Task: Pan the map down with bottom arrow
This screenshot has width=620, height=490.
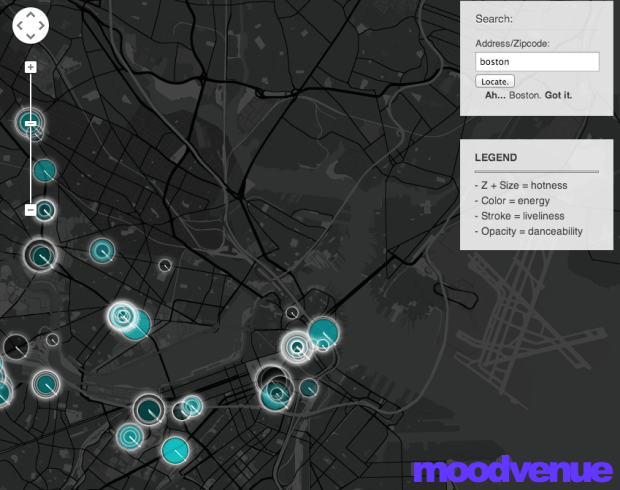Action: [x=30, y=36]
